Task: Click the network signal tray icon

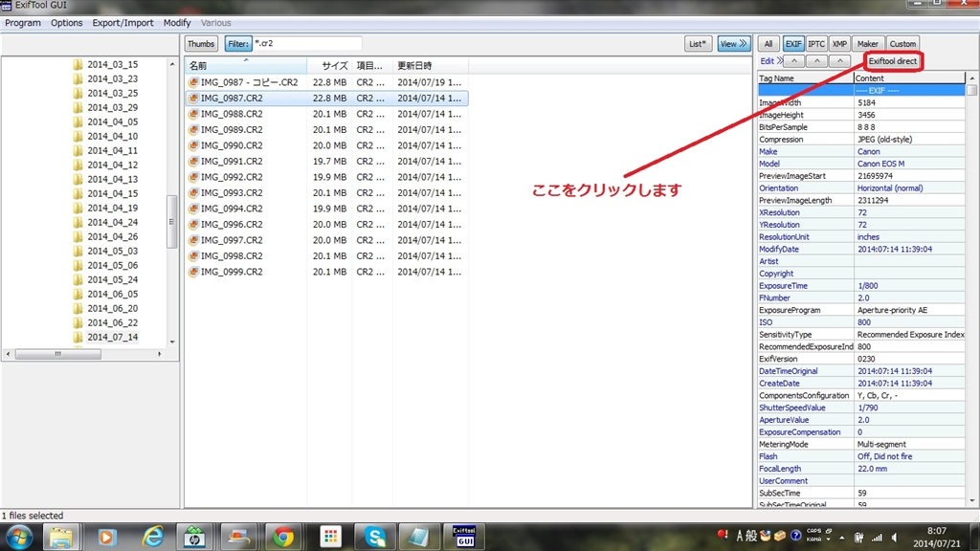Action: click(x=877, y=537)
